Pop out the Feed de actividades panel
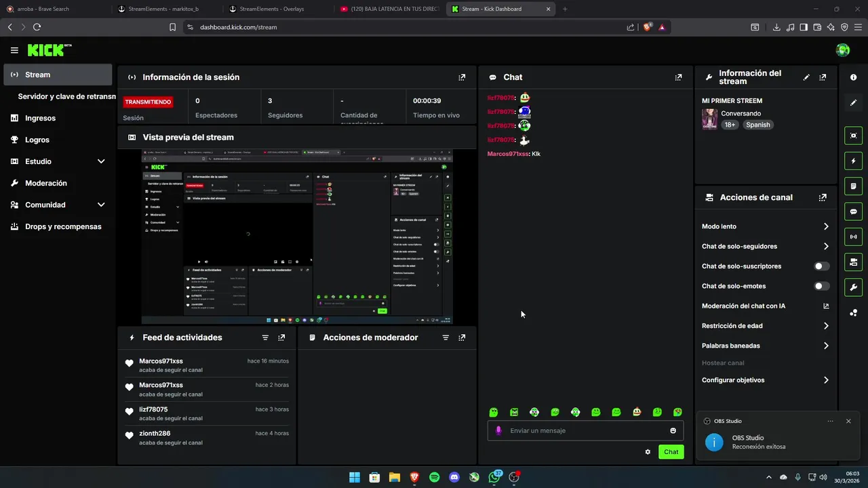Screen dimensions: 868x488 click(x=281, y=338)
